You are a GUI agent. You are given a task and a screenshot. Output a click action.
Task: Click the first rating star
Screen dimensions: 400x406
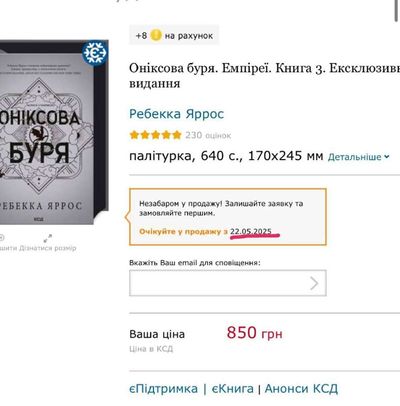coord(134,135)
